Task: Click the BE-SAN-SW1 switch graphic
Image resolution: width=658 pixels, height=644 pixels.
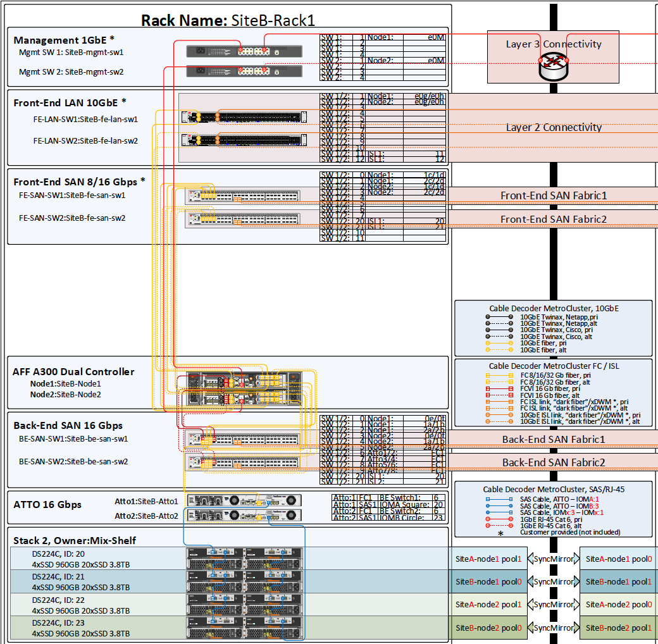Action: click(242, 439)
